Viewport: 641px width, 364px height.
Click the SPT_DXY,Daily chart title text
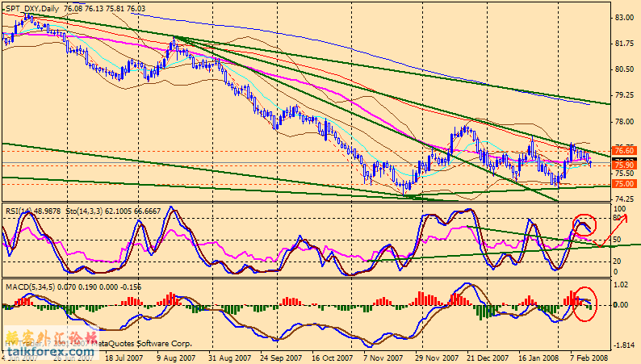32,9
